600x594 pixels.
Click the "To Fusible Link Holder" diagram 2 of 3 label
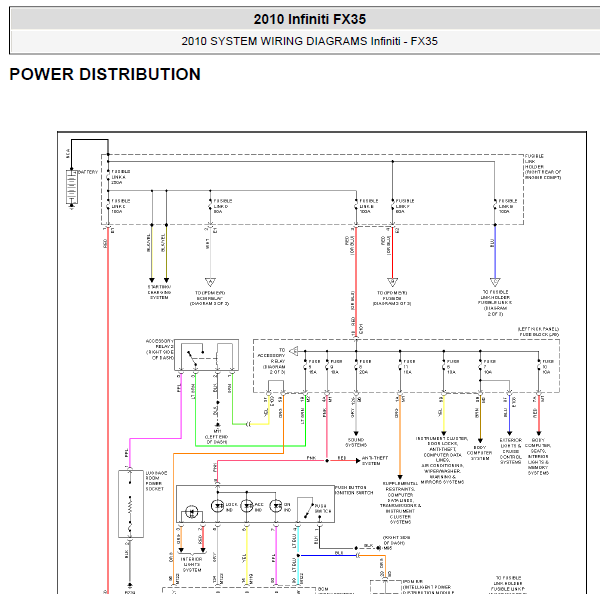[495, 303]
